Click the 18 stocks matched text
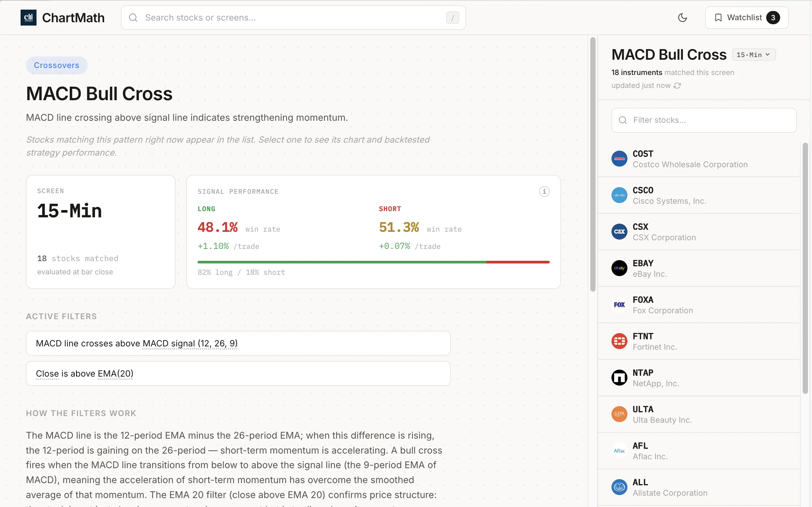This screenshot has width=812, height=507. click(x=77, y=258)
